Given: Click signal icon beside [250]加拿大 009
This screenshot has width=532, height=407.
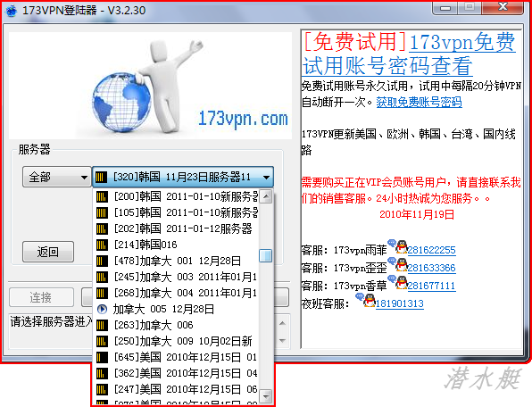Looking at the screenshot, I should 102,341.
